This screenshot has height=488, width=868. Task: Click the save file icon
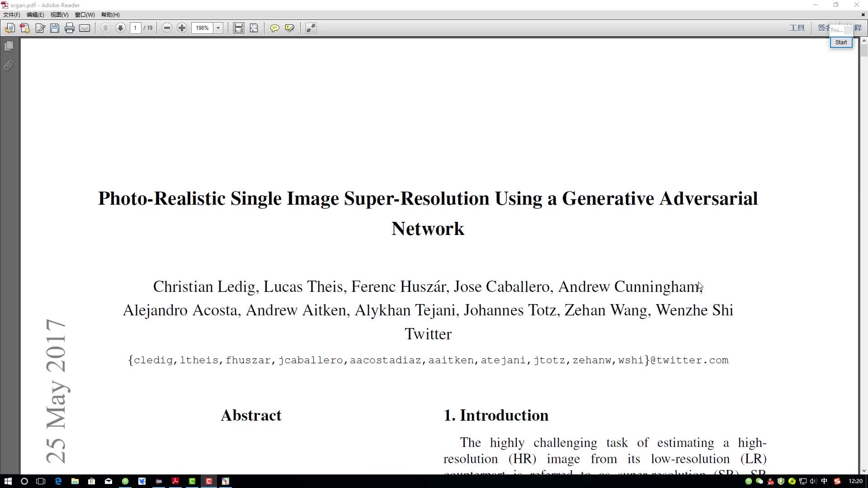(54, 28)
